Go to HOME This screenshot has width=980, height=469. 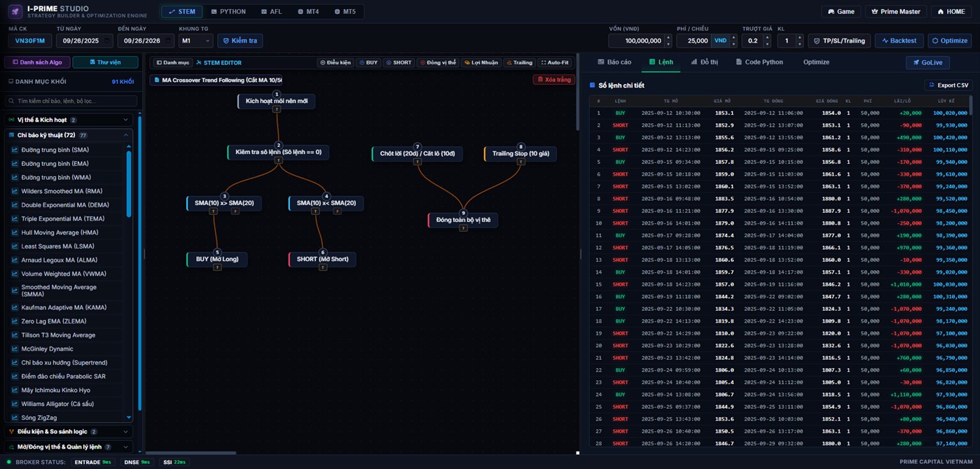(x=951, y=12)
